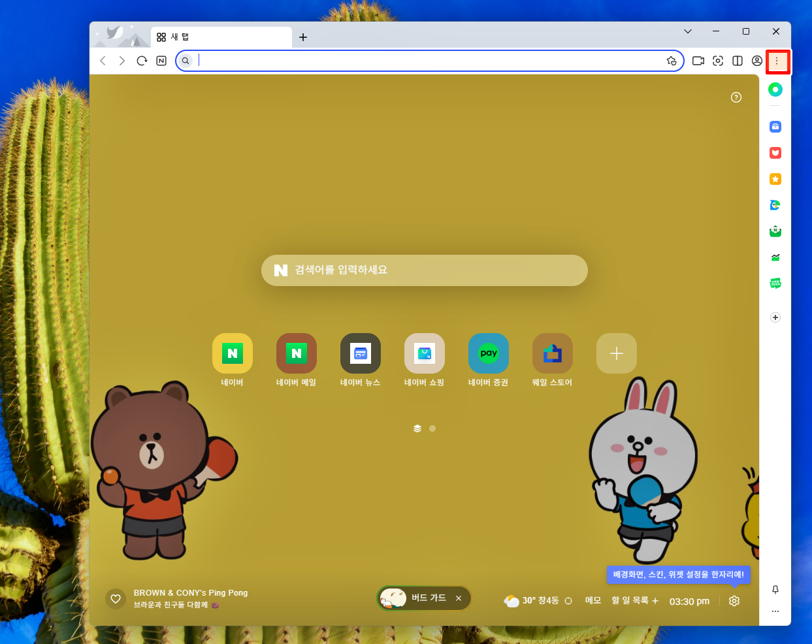Open the orange star bookmarks sidebar icon
This screenshot has height=644, width=812.
tap(775, 179)
